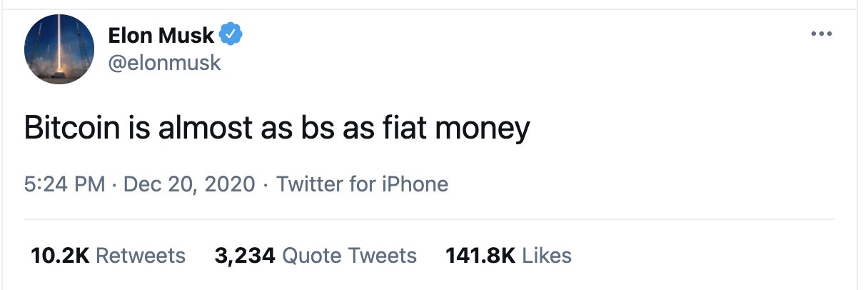
Task: Click Elon Musk's rocket profile picture
Action: coord(59,49)
